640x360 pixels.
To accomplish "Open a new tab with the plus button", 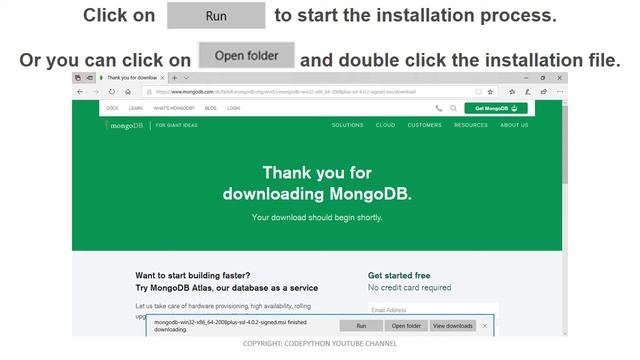I will pos(174,78).
